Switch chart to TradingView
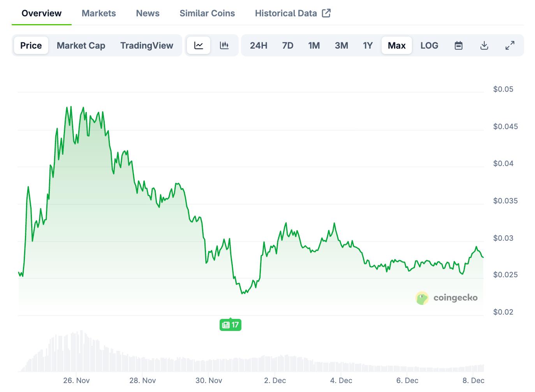 [x=147, y=45]
